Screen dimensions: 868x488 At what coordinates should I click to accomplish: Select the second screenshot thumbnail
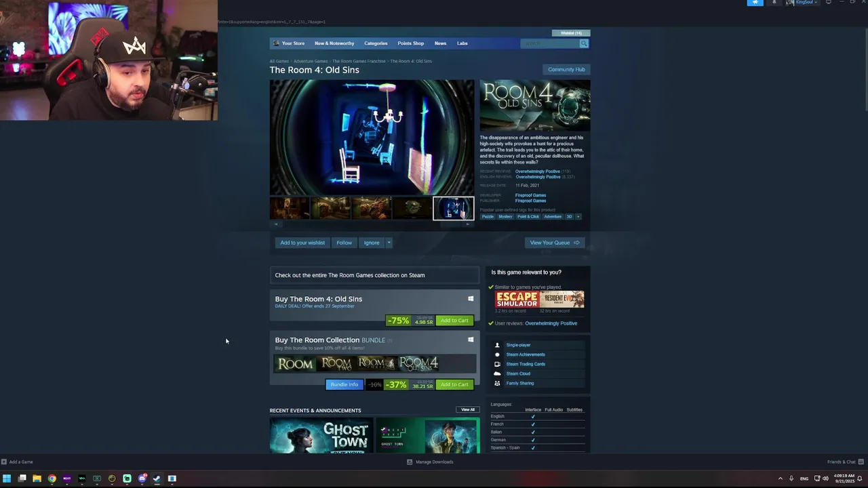click(x=331, y=208)
